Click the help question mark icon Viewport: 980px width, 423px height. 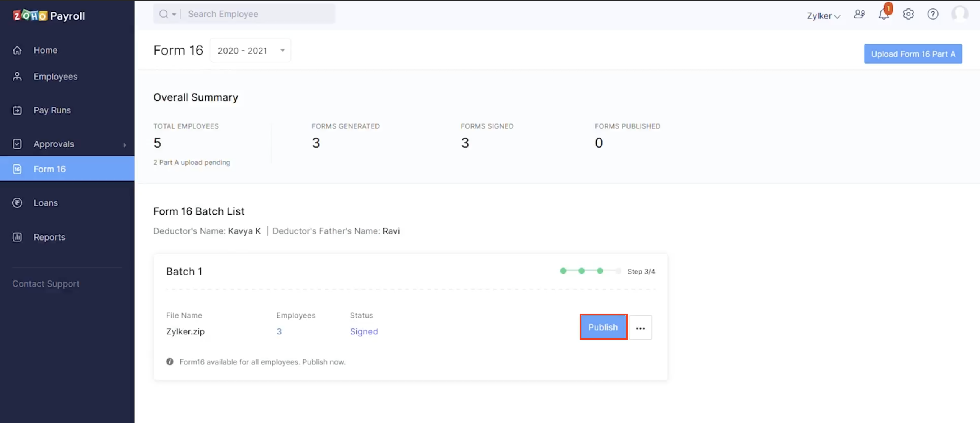point(932,15)
